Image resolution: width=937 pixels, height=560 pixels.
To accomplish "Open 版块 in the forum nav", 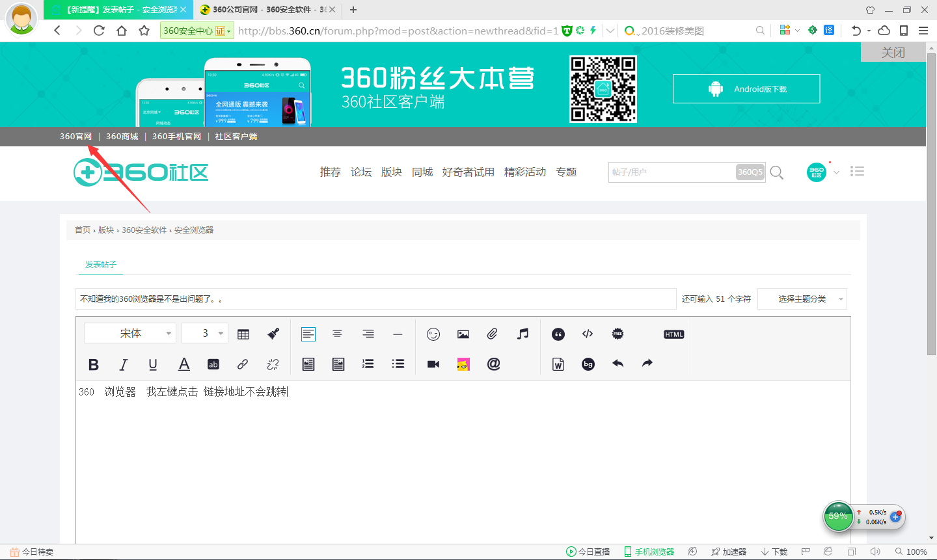I will click(392, 172).
